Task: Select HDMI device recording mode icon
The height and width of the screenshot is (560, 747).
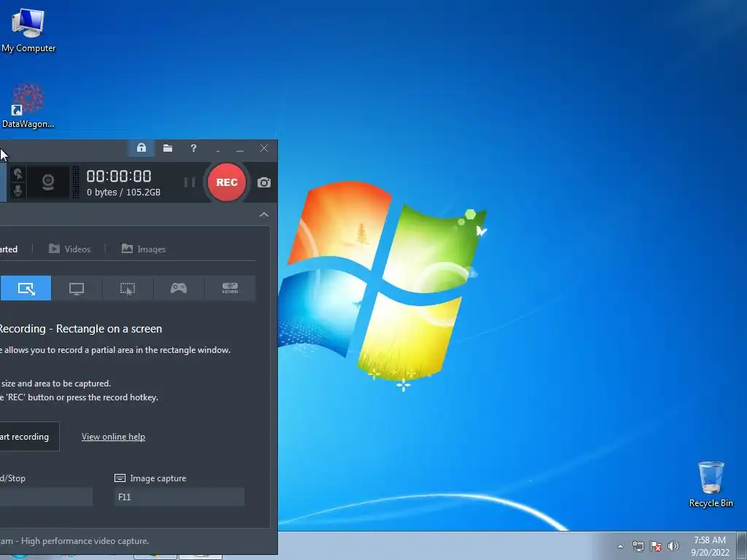Action: click(x=230, y=288)
